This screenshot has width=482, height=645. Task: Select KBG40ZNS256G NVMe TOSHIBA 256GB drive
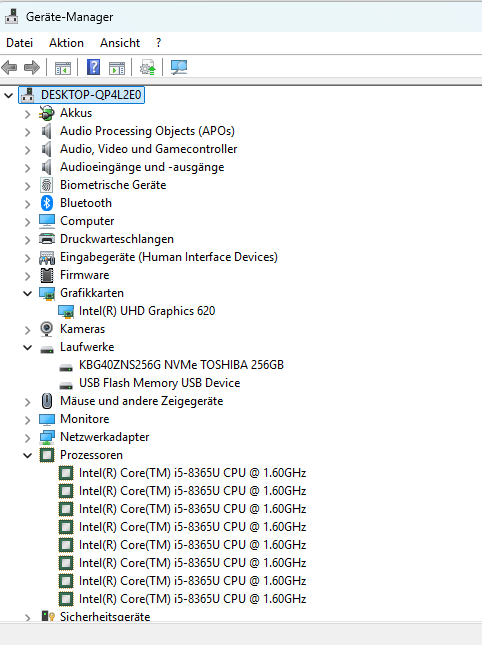click(181, 365)
